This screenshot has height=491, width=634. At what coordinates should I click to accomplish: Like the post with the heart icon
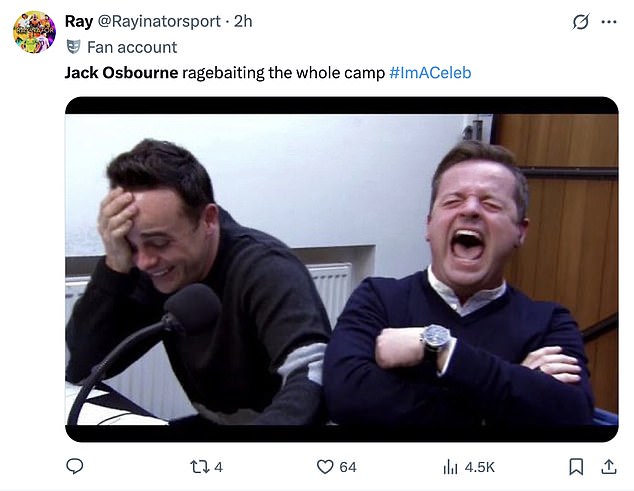(x=325, y=466)
